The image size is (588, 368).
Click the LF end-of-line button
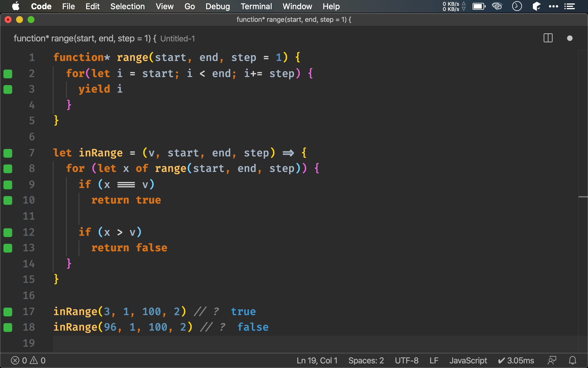click(434, 360)
